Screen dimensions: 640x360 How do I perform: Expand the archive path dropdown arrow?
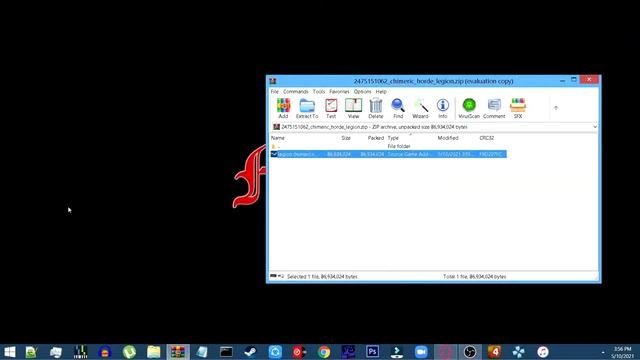tap(595, 127)
